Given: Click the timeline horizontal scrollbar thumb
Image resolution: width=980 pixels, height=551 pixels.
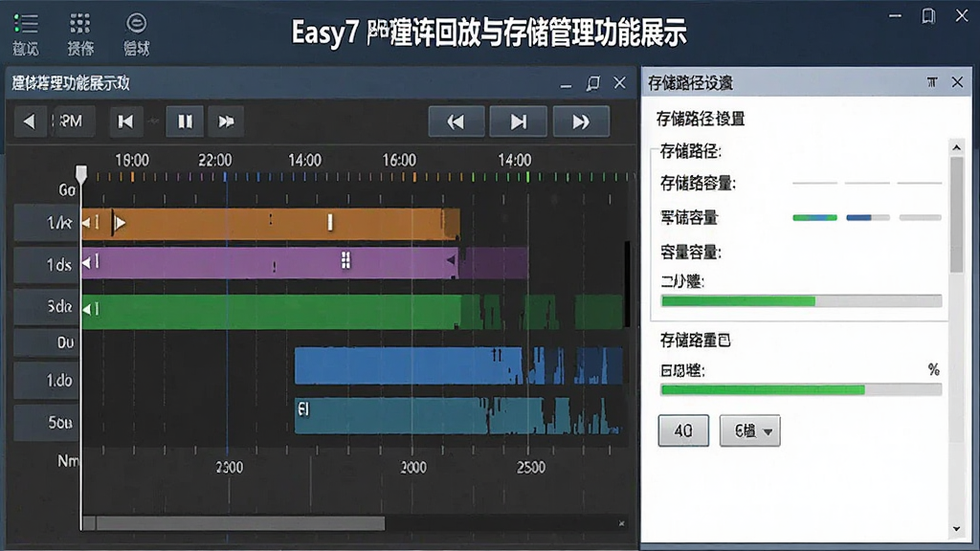Looking at the screenshot, I should tap(240, 523).
